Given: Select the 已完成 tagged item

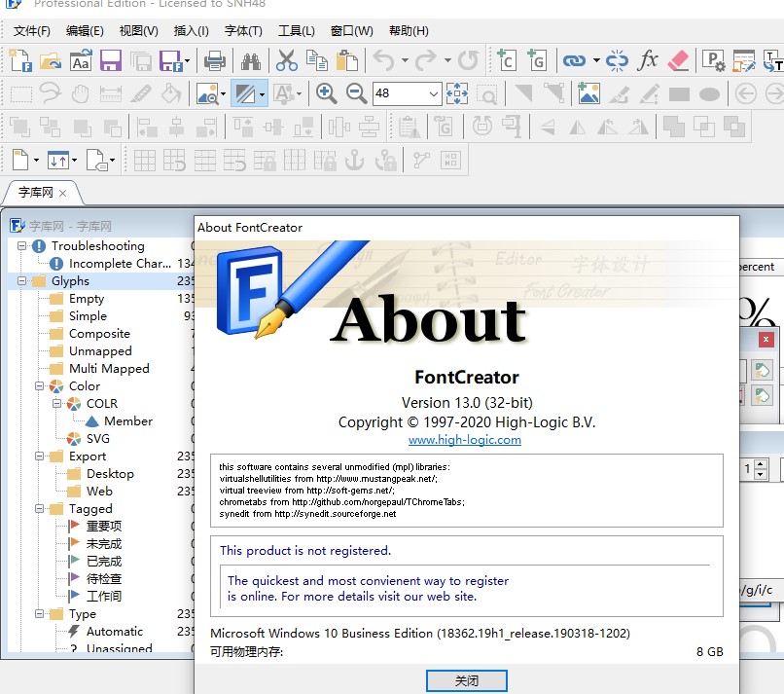Looking at the screenshot, I should click(x=104, y=561).
